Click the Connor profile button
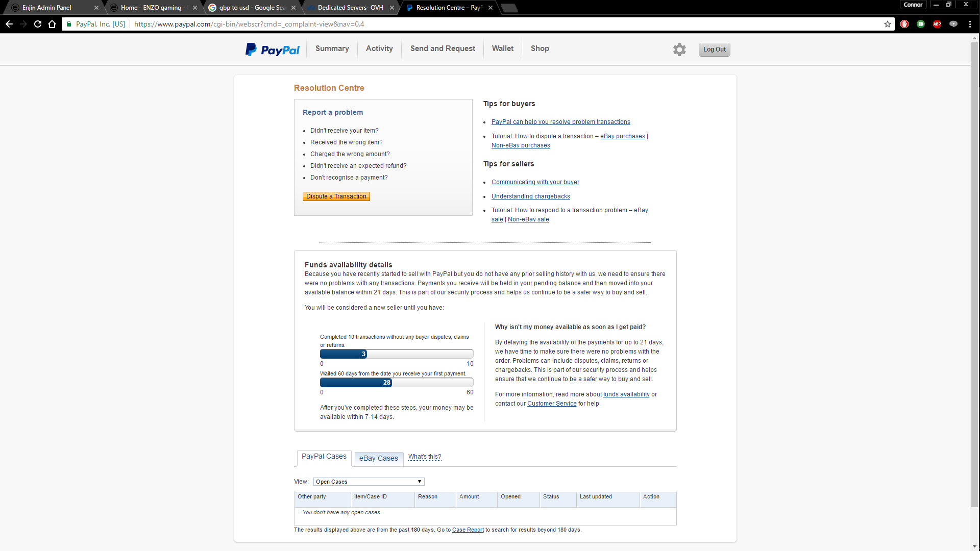The height and width of the screenshot is (551, 980). pos(913,5)
